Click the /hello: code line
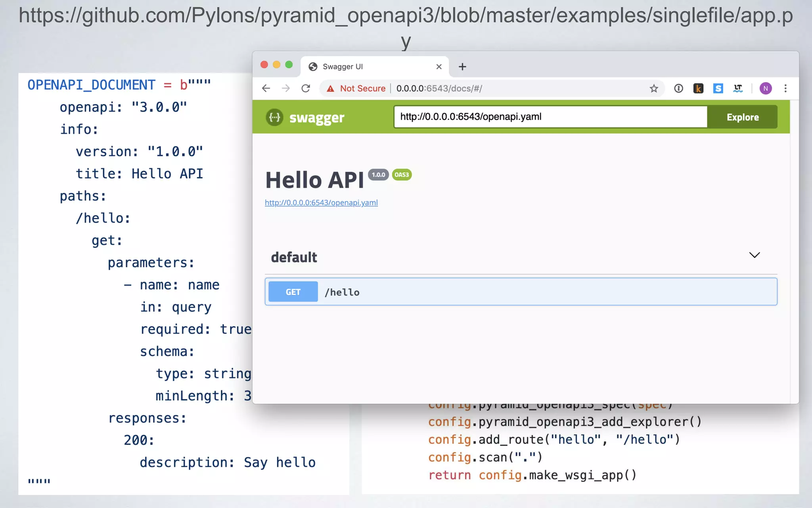The image size is (812, 508). (x=103, y=218)
